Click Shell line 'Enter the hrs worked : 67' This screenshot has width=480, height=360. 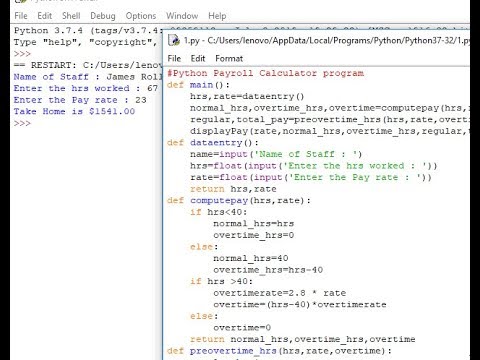pyautogui.click(x=85, y=88)
